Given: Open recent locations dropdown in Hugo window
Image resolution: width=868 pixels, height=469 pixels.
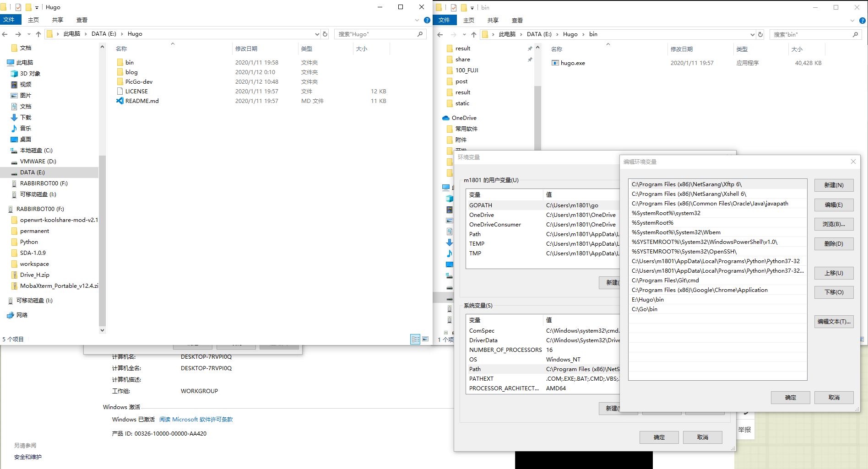Looking at the screenshot, I should point(29,34).
